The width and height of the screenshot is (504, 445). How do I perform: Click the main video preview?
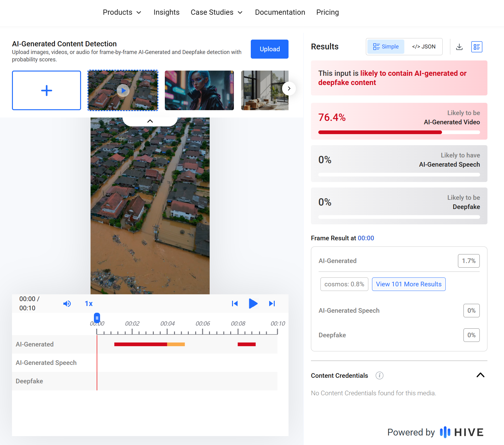[150, 206]
